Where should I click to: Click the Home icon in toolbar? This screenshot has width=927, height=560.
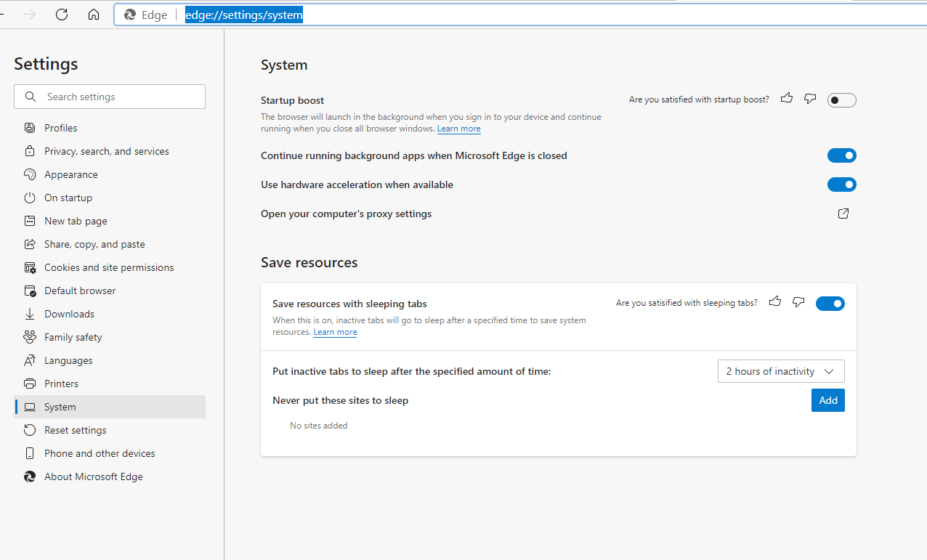(94, 15)
